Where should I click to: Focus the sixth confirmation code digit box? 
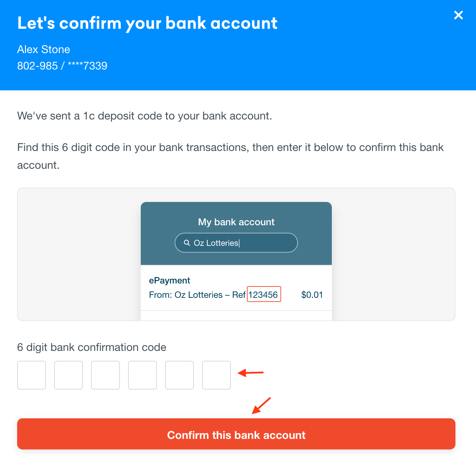[x=216, y=375]
